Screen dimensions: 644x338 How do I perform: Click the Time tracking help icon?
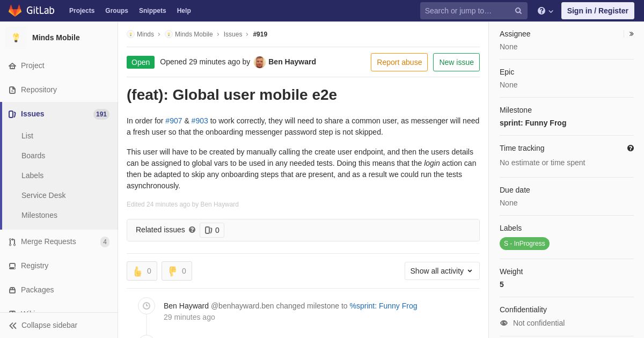631,148
